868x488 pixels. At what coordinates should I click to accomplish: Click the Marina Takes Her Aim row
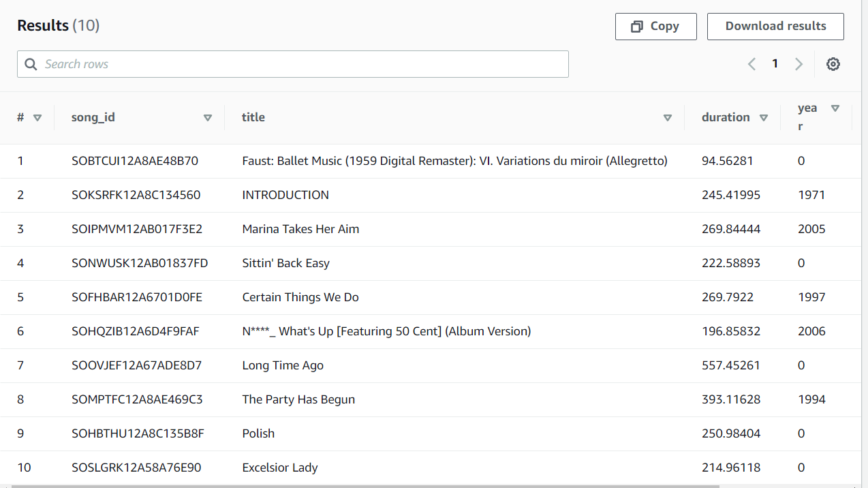point(434,229)
